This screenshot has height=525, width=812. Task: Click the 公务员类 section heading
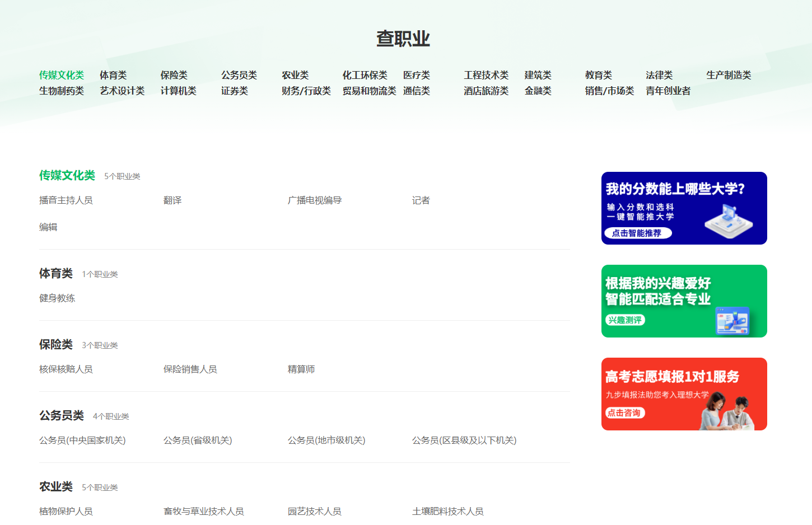(62, 416)
